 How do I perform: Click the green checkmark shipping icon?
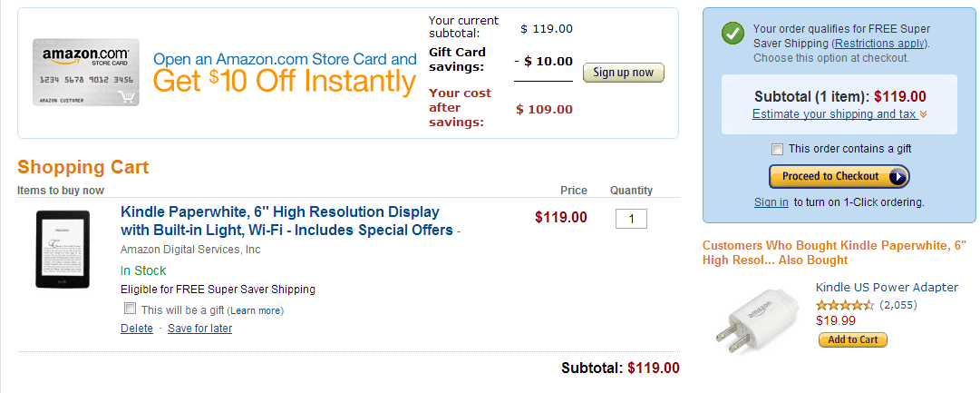point(733,34)
